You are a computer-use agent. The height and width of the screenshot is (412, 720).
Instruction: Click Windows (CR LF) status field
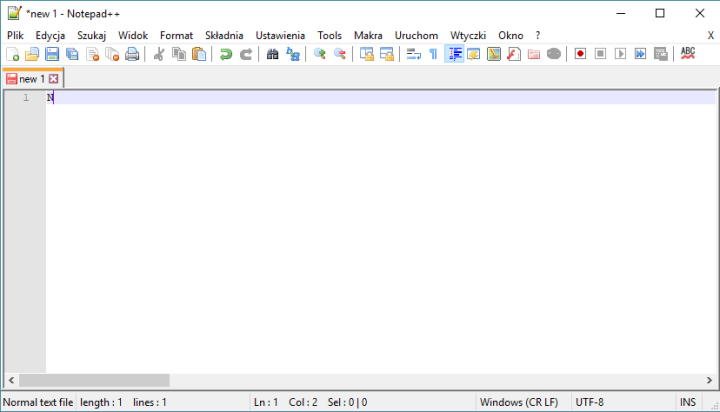(519, 402)
